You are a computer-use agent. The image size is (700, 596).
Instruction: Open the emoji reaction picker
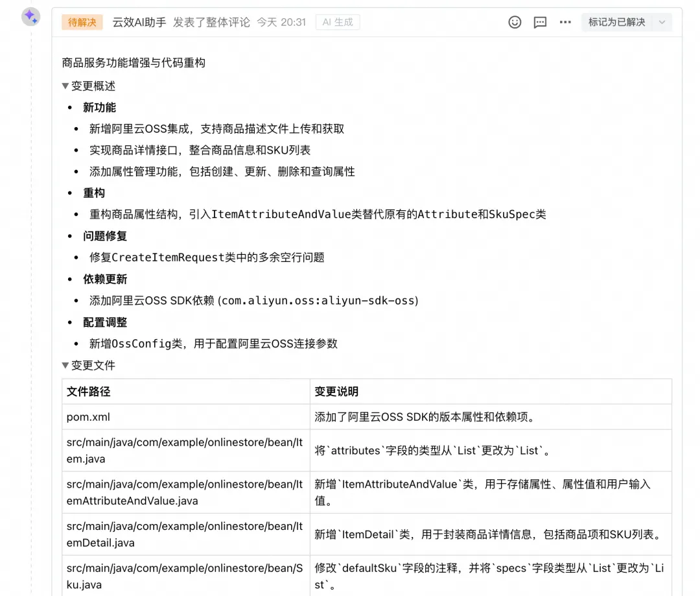515,22
